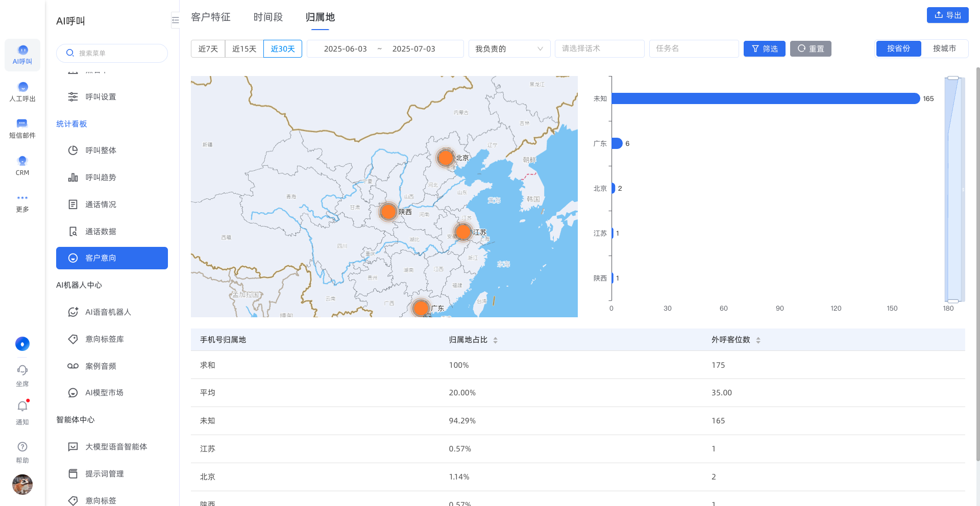Image resolution: width=980 pixels, height=506 pixels.
Task: Open the 通知 bell icon
Action: 22,406
